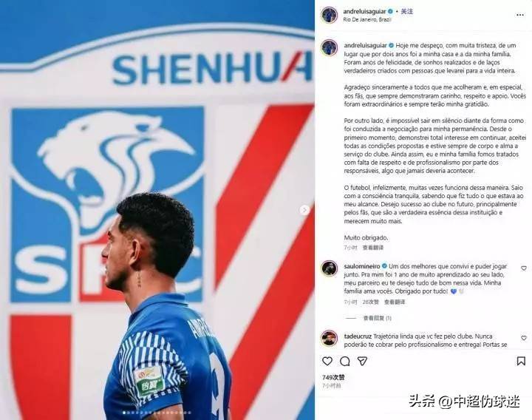Open saulomineiro profile picture
Screen dimensions: 532x420
coord(329,268)
